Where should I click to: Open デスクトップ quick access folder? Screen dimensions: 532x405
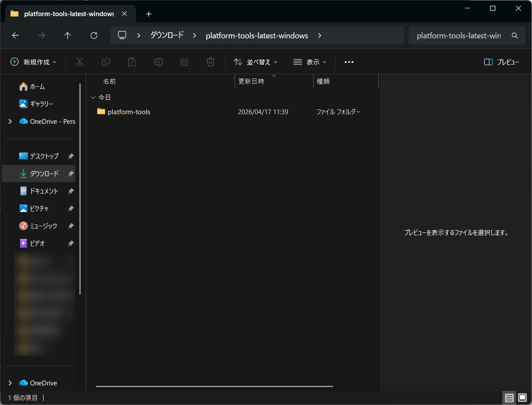38,156
